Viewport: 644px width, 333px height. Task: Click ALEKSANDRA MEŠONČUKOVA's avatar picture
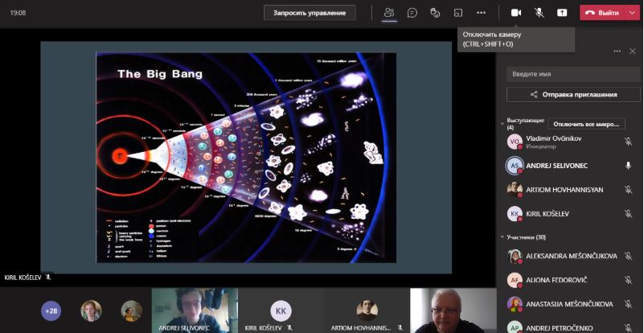click(x=515, y=256)
